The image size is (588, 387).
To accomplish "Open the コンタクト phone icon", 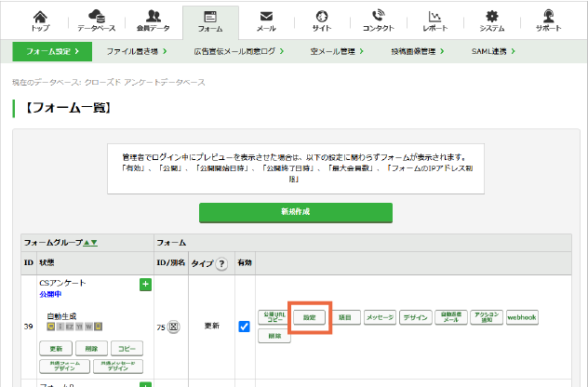I will 379,21.
